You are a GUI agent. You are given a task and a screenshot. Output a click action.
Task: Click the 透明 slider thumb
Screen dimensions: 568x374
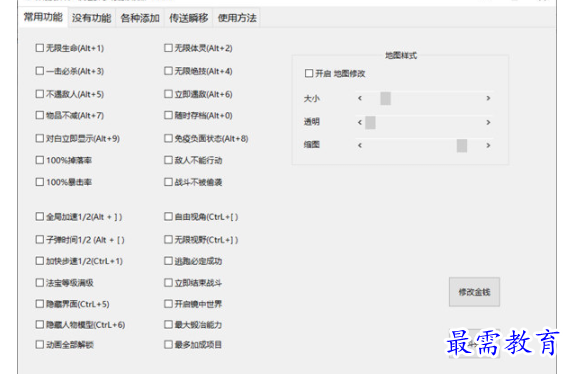pyautogui.click(x=370, y=122)
